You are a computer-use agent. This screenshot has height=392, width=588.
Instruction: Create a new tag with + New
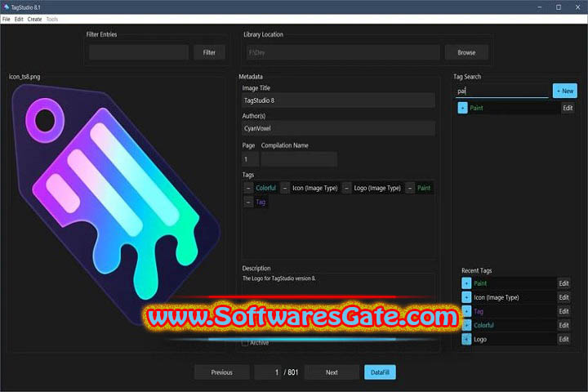(565, 91)
